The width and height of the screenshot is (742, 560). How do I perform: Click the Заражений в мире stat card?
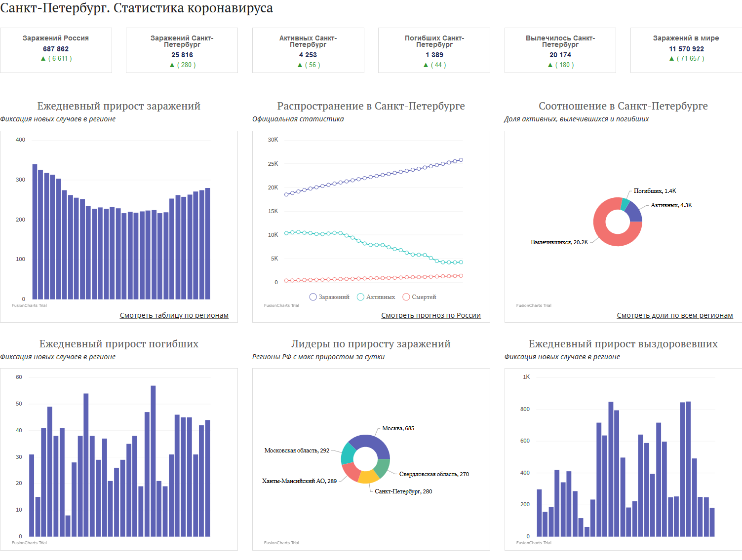[686, 50]
